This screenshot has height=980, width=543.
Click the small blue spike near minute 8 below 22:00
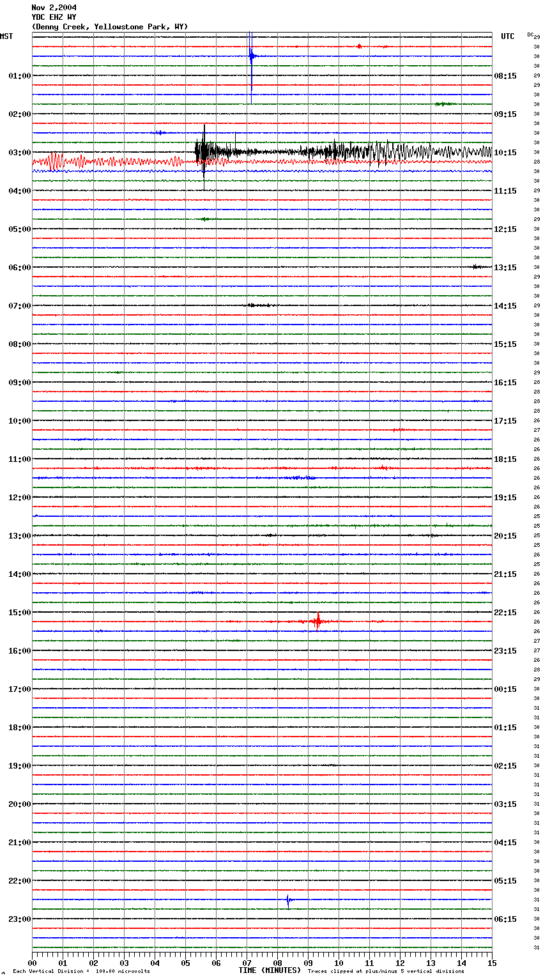pyautogui.click(x=288, y=900)
